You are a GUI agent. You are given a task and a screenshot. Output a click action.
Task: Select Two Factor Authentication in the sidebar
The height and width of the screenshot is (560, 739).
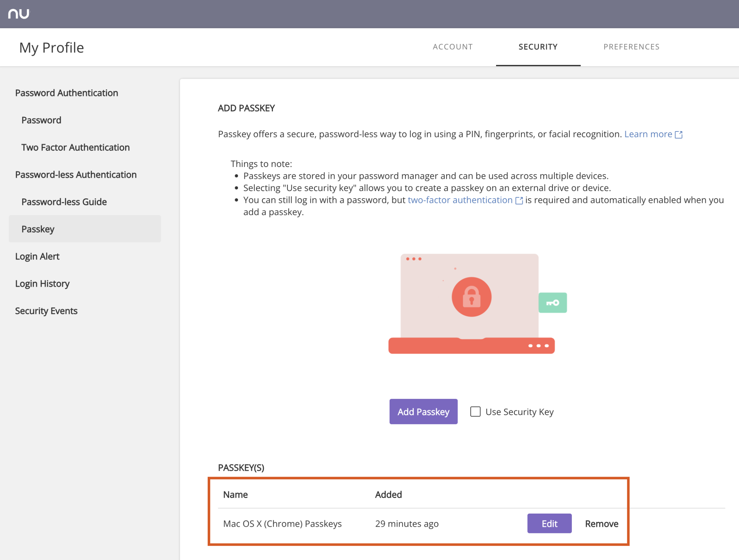75,147
